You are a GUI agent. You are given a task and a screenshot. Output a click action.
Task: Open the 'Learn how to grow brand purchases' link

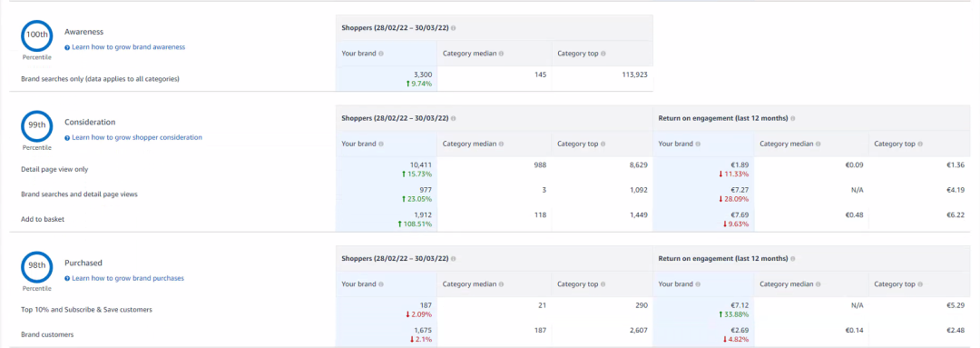pos(124,278)
